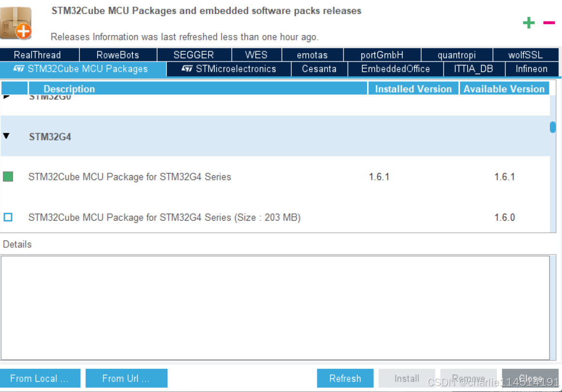Click the green plus expand-all icon
The image size is (562, 392).
[529, 23]
